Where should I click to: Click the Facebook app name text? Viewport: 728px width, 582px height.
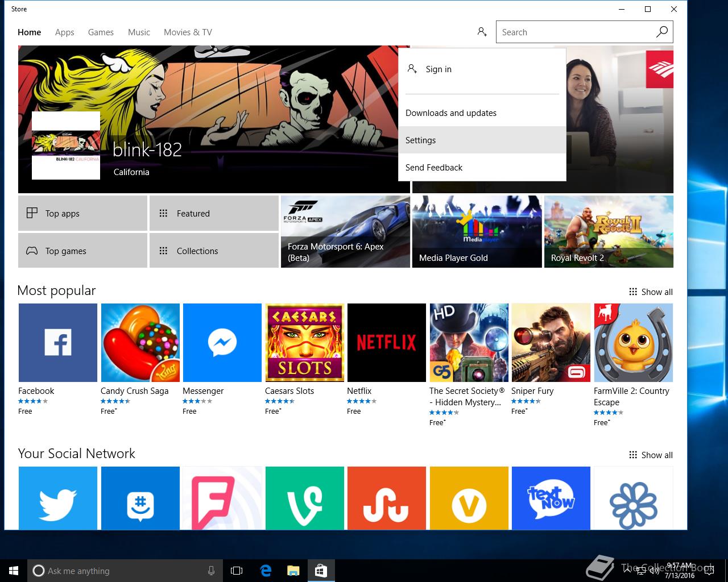36,391
